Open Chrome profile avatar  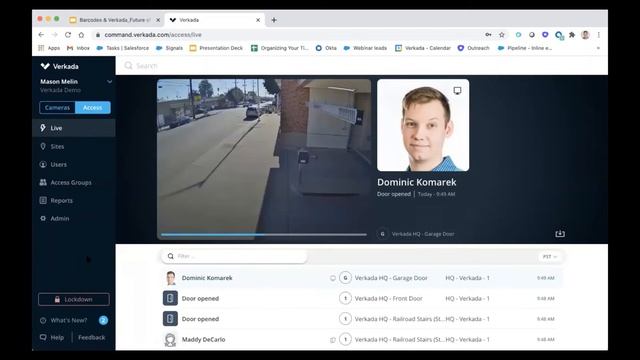(585, 35)
